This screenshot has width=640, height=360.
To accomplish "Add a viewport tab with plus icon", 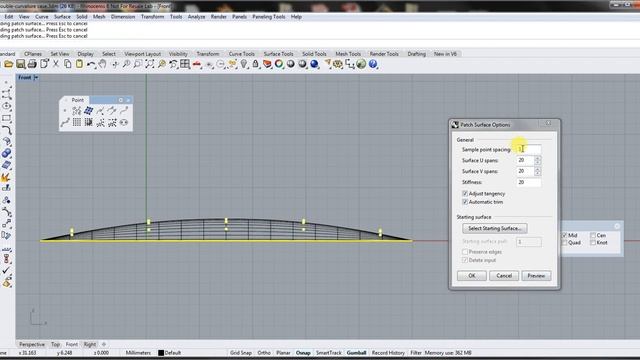I will [104, 344].
